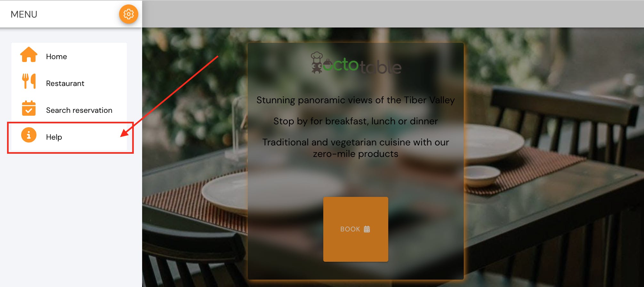
Task: Click the fork and knife Restaurant icon
Action: (29, 81)
